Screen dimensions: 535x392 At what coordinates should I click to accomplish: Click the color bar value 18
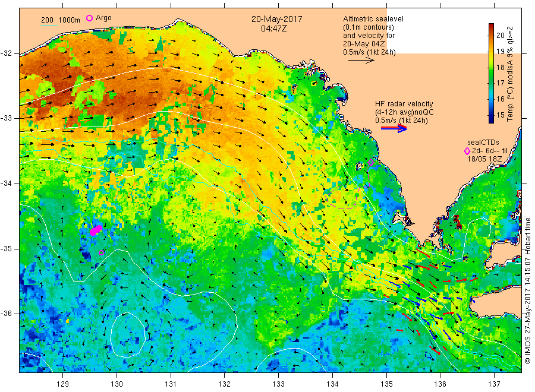tap(500, 68)
